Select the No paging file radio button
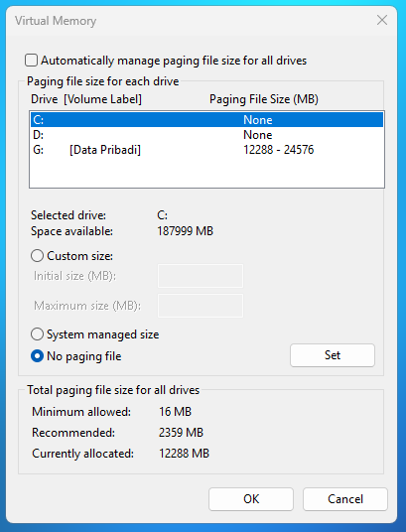Screen dimensions: 406x532 tap(37, 356)
